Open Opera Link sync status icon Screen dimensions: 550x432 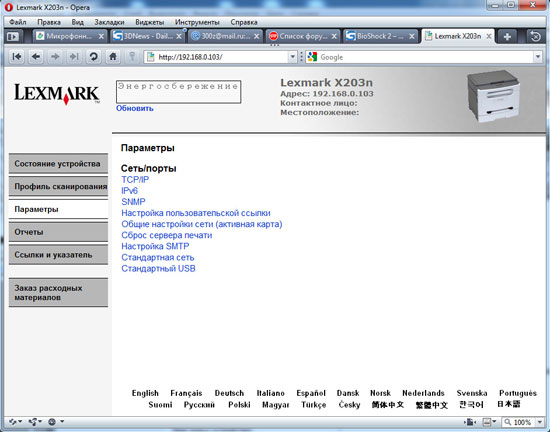[15, 421]
